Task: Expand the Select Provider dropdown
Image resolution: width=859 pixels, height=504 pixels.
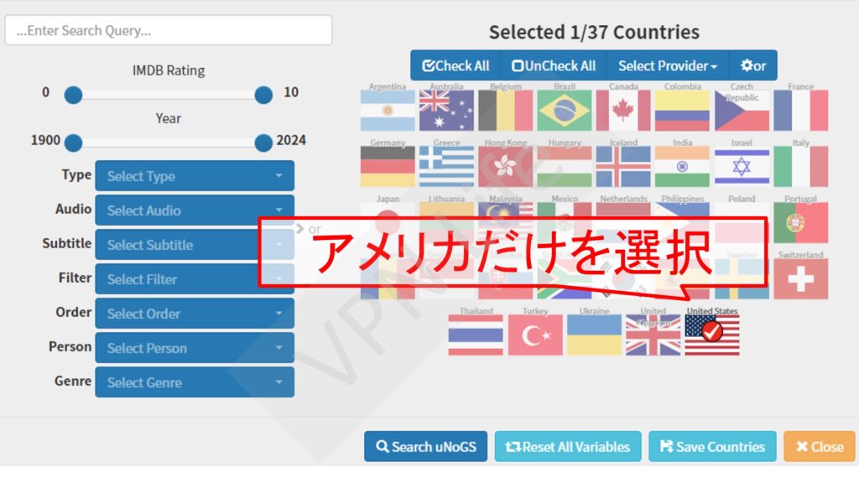Action: [x=666, y=65]
